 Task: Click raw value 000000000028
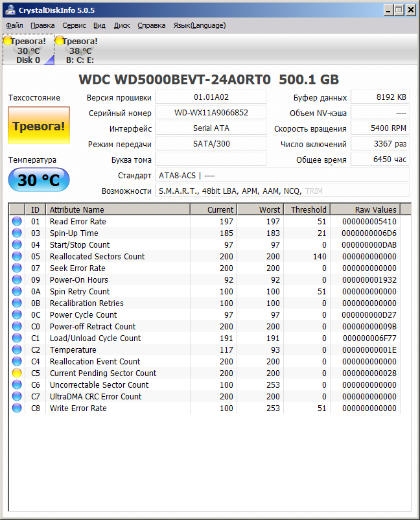[x=369, y=373]
